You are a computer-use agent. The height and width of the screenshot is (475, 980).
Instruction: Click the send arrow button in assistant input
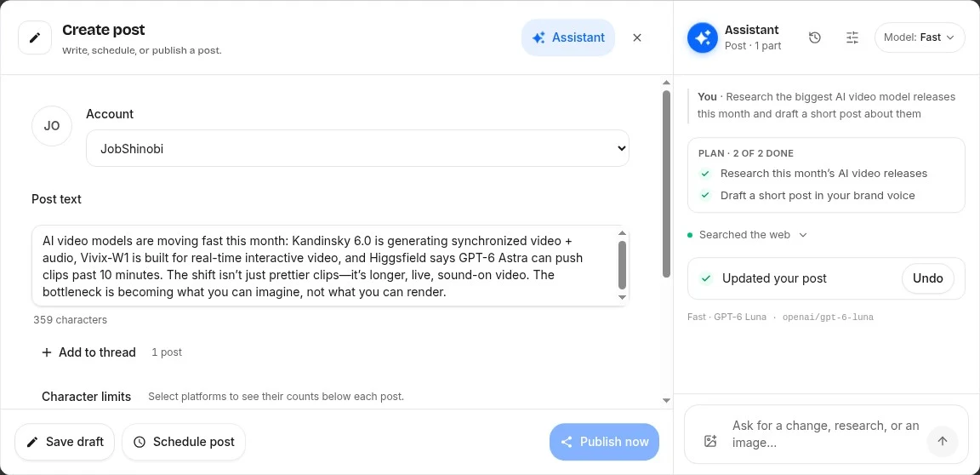point(943,441)
